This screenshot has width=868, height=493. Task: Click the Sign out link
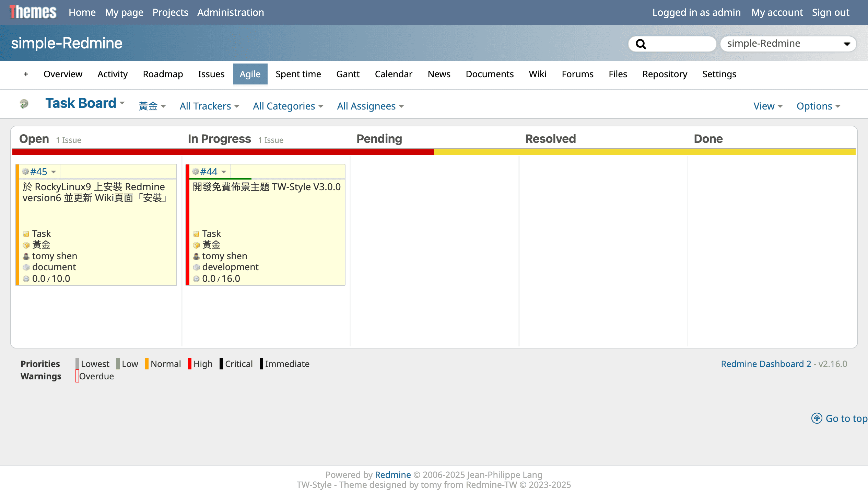(x=830, y=12)
